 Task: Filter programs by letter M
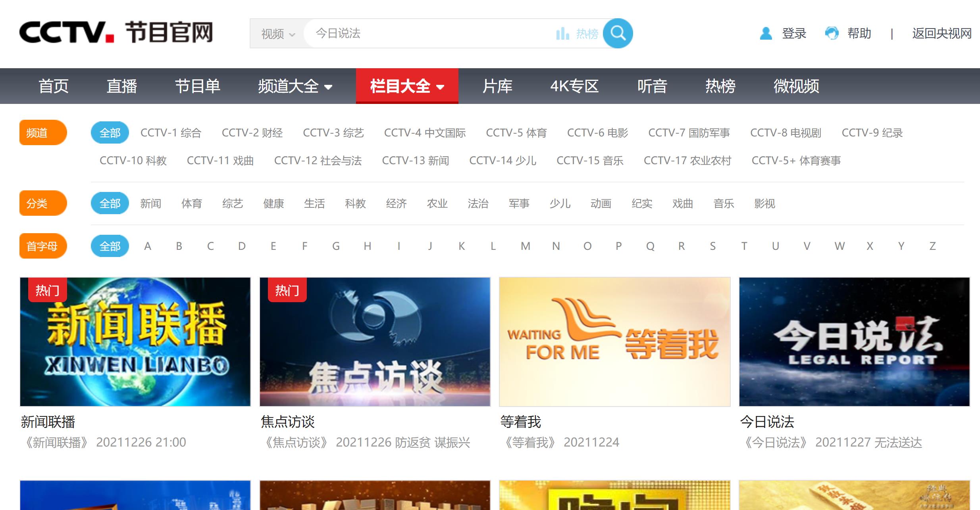525,246
